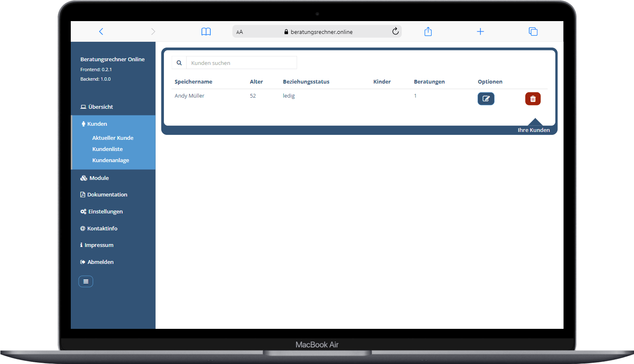The width and height of the screenshot is (634, 364).
Task: Click the edit icon for Andy Müller
Action: [486, 99]
